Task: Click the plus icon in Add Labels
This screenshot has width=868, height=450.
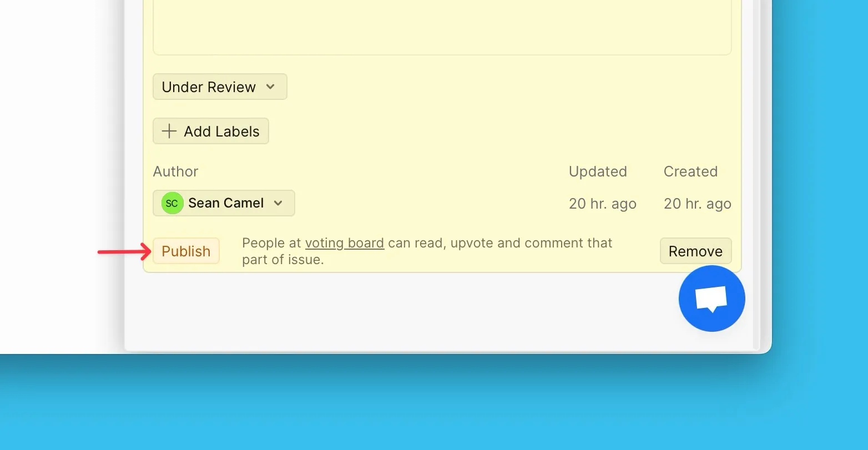Action: coord(169,132)
